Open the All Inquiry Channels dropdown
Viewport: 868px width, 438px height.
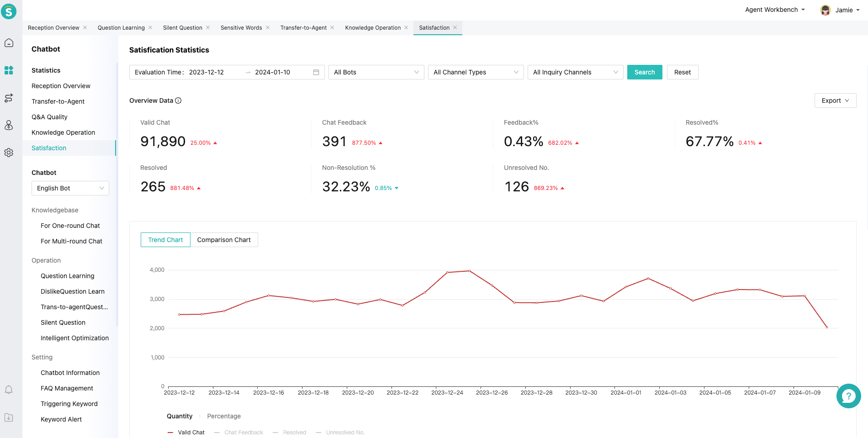coord(576,72)
